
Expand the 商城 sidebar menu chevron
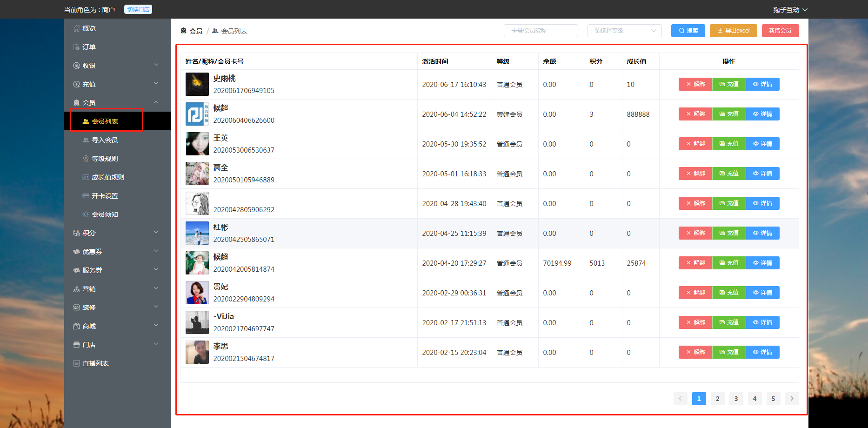pos(156,326)
